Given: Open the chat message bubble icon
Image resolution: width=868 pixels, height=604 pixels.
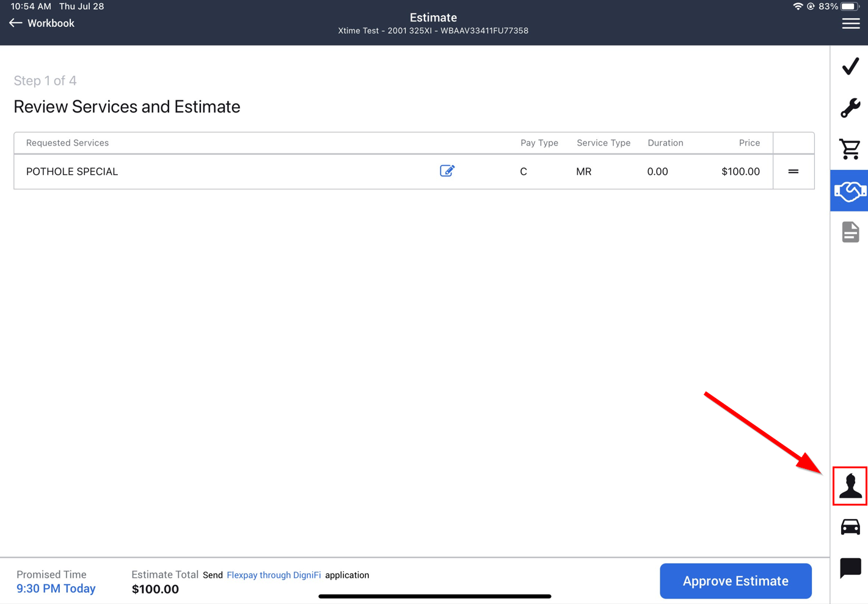Looking at the screenshot, I should click(850, 568).
